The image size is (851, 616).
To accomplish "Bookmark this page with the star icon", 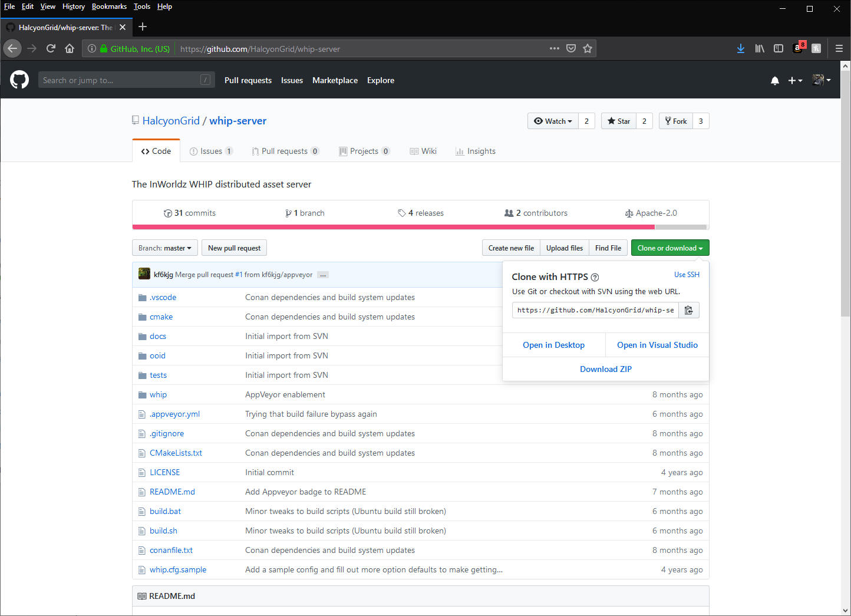I will tap(588, 48).
